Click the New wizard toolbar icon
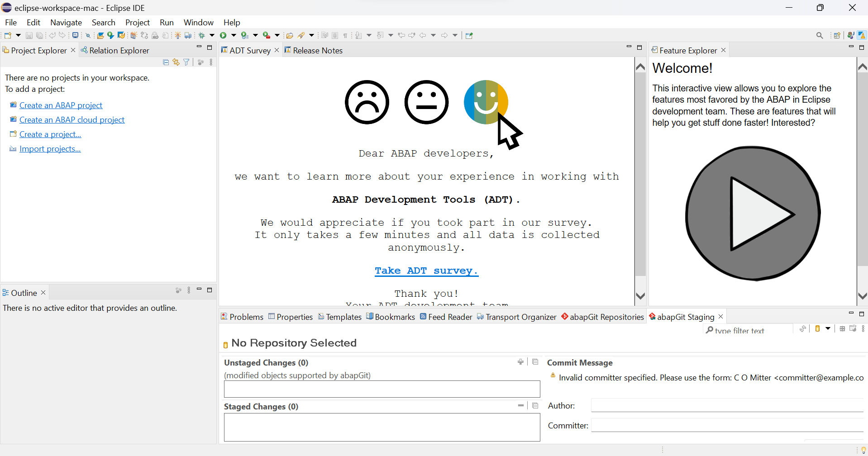868x456 pixels. pyautogui.click(x=8, y=35)
